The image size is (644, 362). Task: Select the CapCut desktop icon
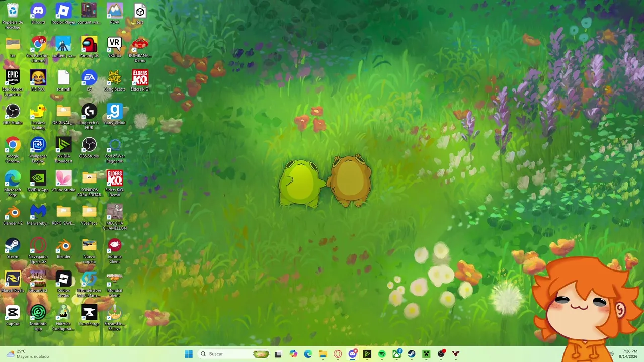(x=13, y=316)
